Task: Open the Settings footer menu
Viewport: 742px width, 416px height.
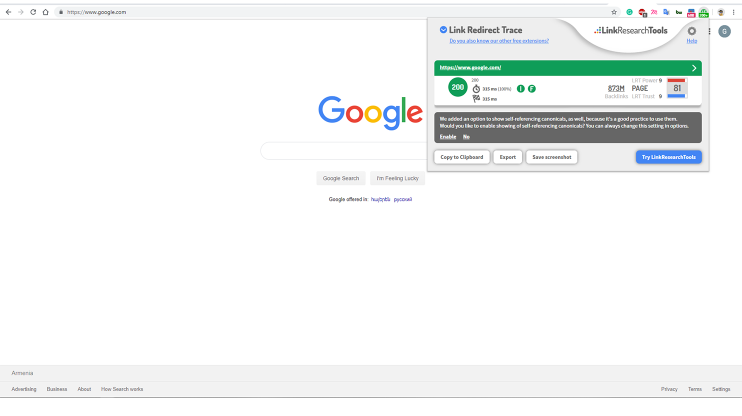Action: coord(721,389)
